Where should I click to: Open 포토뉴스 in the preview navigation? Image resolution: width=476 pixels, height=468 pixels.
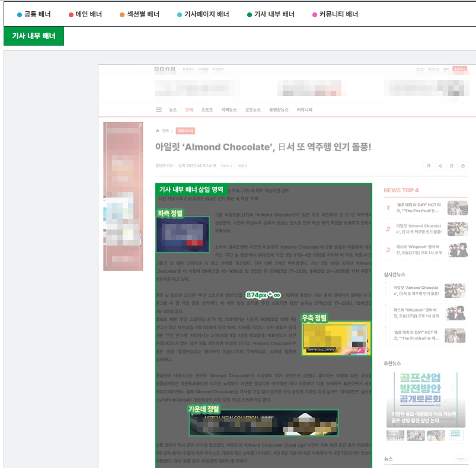tap(253, 110)
